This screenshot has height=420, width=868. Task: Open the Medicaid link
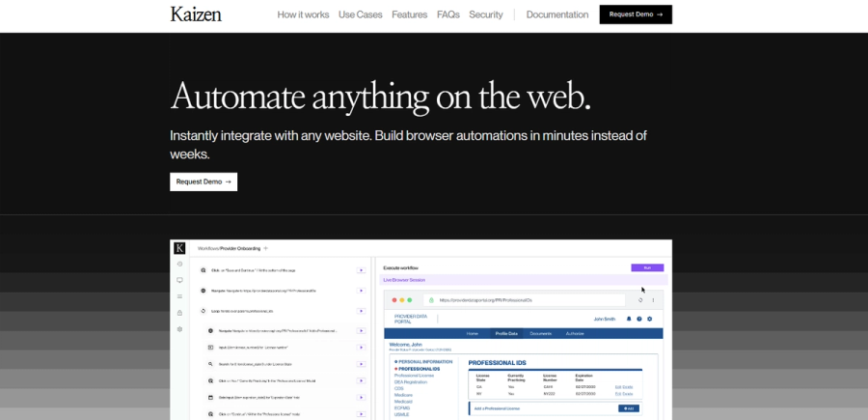coord(403,401)
